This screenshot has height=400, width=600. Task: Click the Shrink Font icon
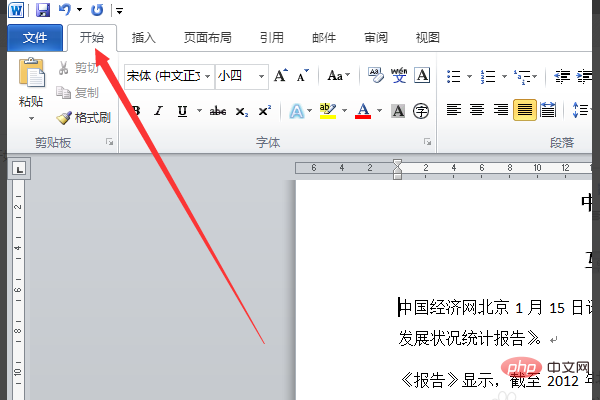303,75
